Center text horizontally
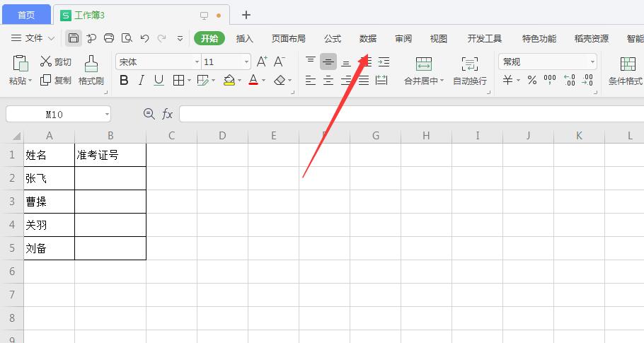Screen dimensions: 644x343 tap(328, 80)
